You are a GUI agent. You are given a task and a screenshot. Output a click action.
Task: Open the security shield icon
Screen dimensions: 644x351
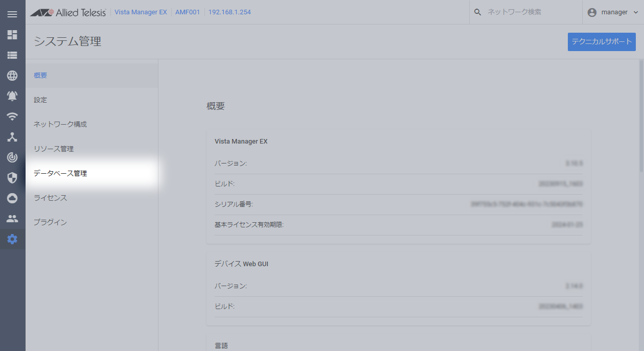pyautogui.click(x=12, y=178)
